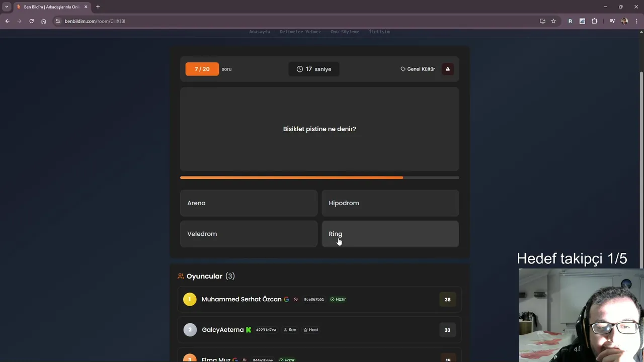Add friend icon next to Muhammed Serhat Özcan

[296, 299]
